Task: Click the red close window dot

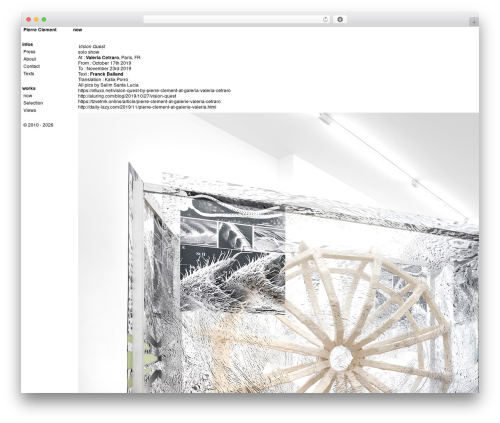Action: [29, 19]
